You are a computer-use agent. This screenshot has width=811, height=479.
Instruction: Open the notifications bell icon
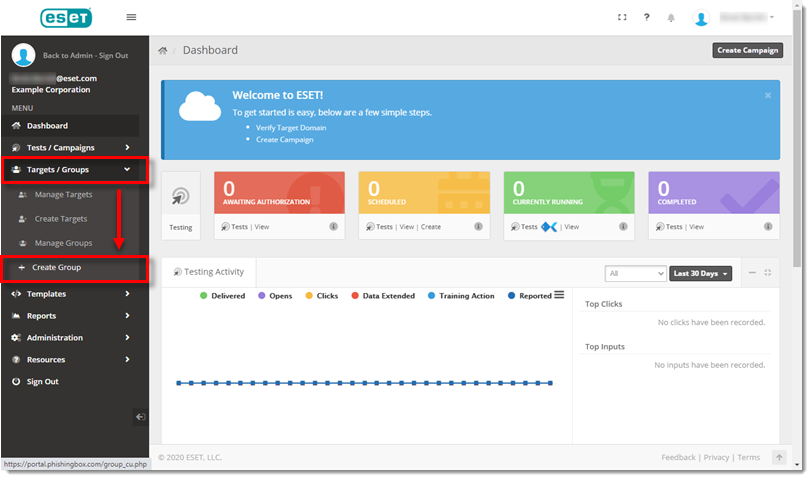tap(671, 18)
